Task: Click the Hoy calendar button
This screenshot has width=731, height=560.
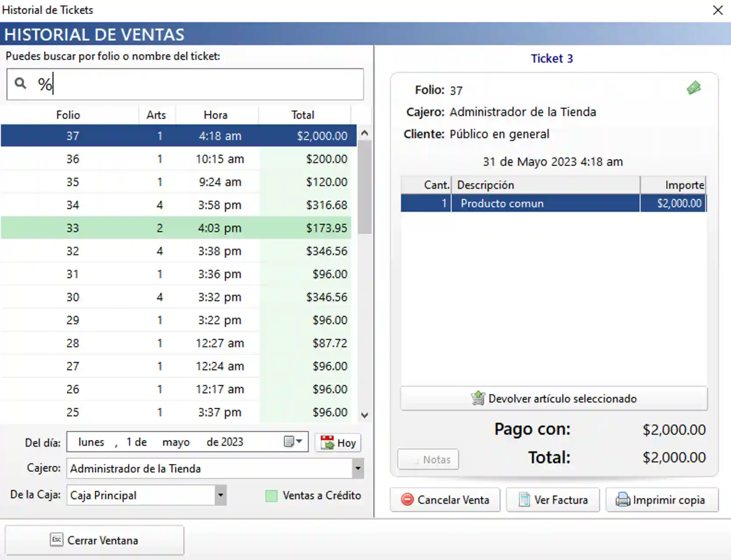Action: pos(338,443)
